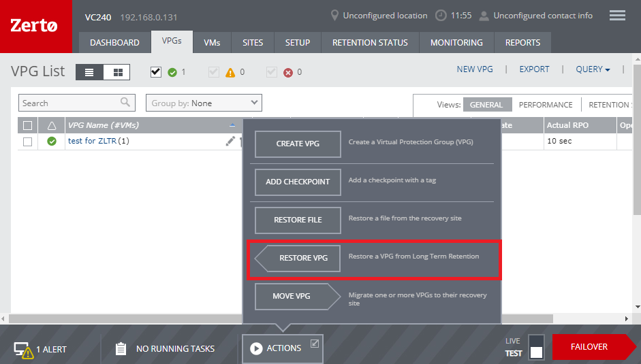Click NEW VPG link
The width and height of the screenshot is (641, 364).
[475, 69]
